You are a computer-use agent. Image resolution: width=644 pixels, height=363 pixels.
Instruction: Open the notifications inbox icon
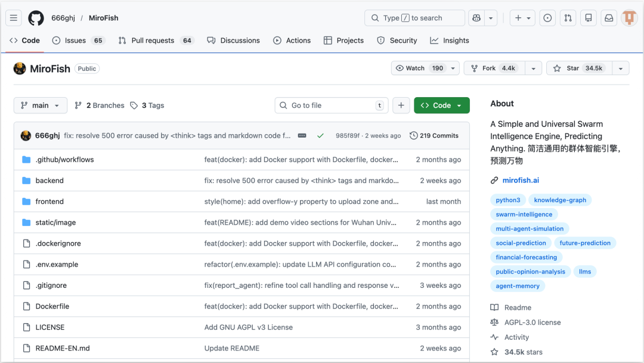point(609,18)
